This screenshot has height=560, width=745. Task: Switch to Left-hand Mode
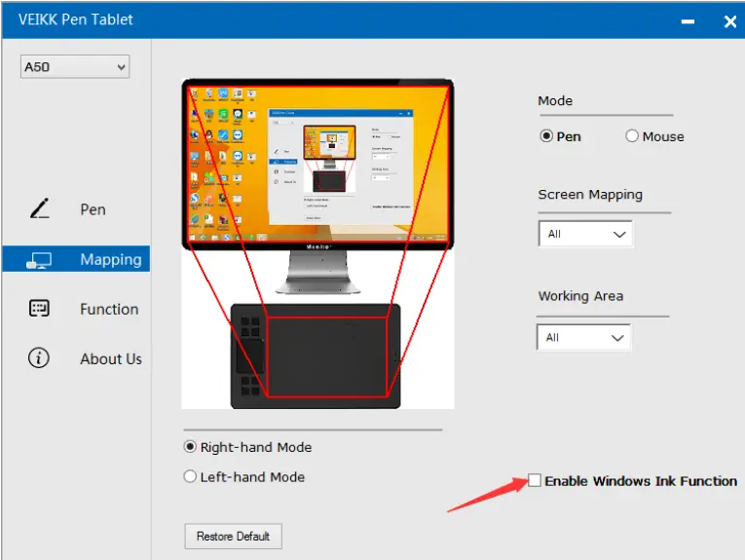coord(190,477)
